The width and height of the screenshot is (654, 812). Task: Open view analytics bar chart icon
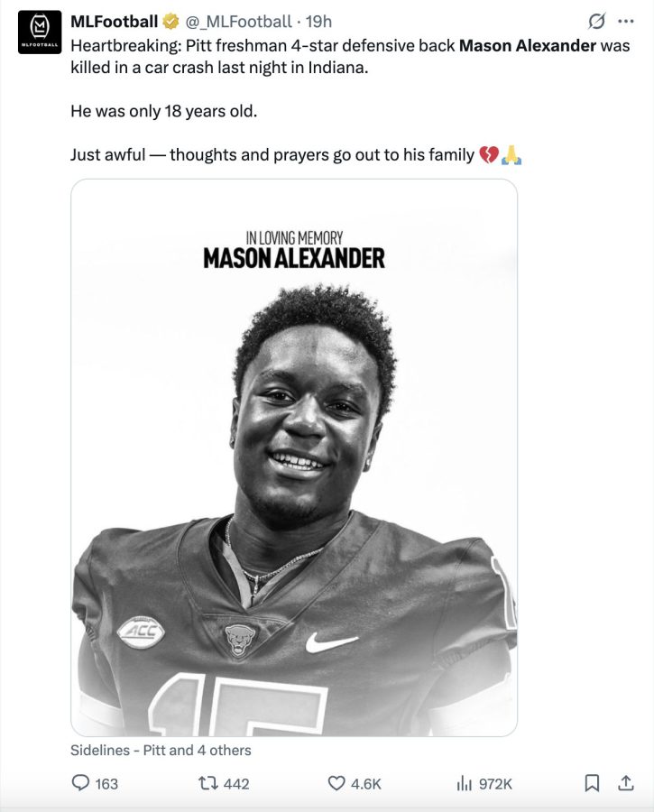coord(465,783)
